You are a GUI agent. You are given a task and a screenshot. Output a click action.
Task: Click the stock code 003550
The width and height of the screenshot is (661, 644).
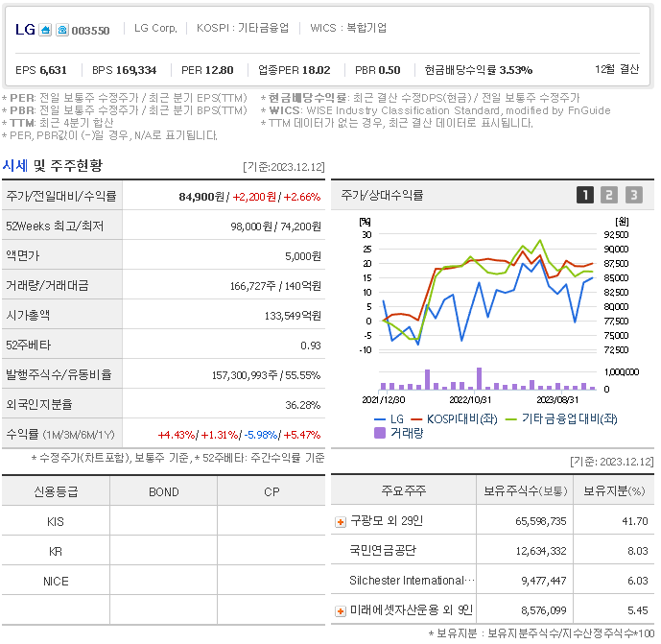90,31
